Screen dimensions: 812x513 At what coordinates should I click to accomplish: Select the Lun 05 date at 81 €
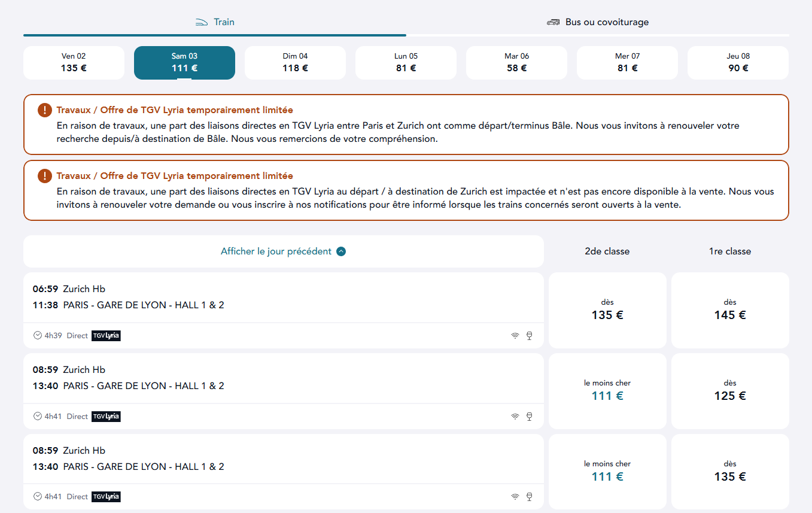point(406,62)
